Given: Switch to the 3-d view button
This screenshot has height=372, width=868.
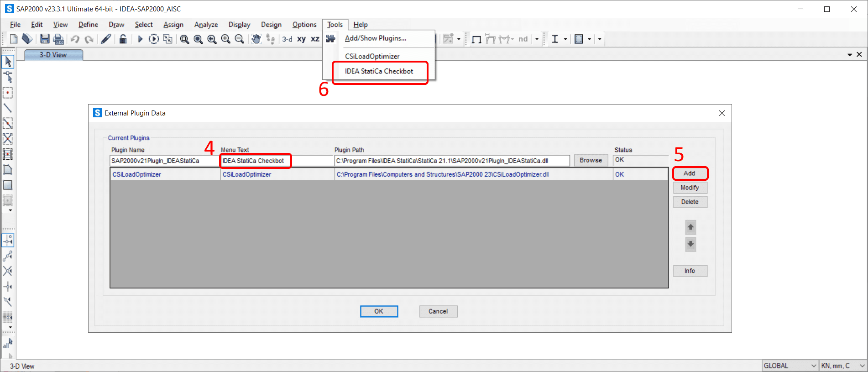Looking at the screenshot, I should coord(287,39).
